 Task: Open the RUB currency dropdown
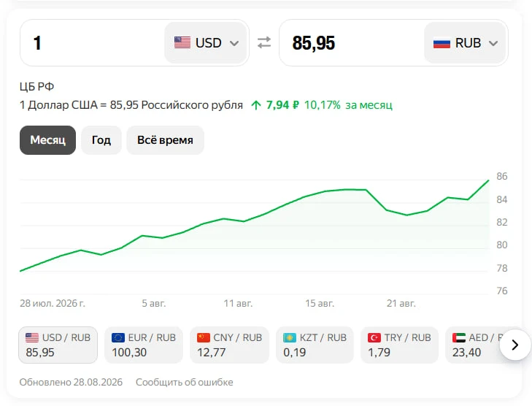(465, 43)
